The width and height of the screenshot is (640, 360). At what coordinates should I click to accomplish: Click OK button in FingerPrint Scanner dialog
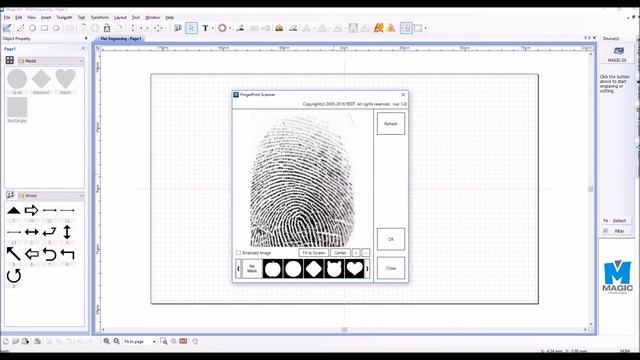tap(391, 239)
